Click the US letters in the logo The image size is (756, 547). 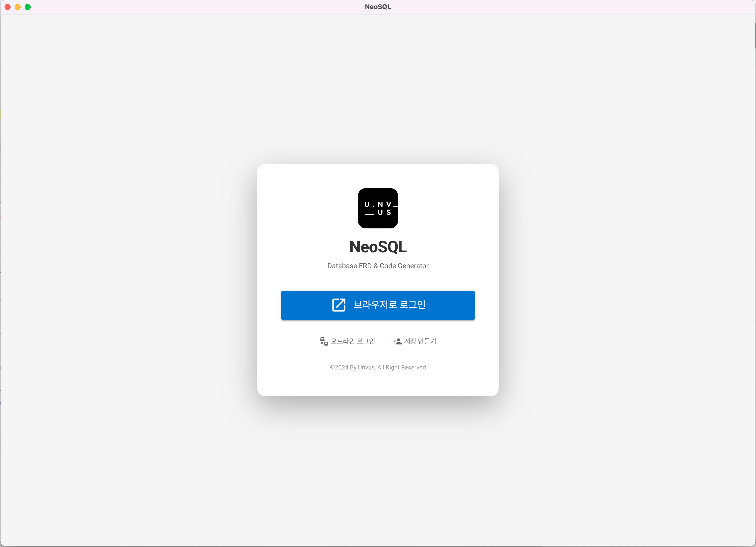[x=384, y=213]
